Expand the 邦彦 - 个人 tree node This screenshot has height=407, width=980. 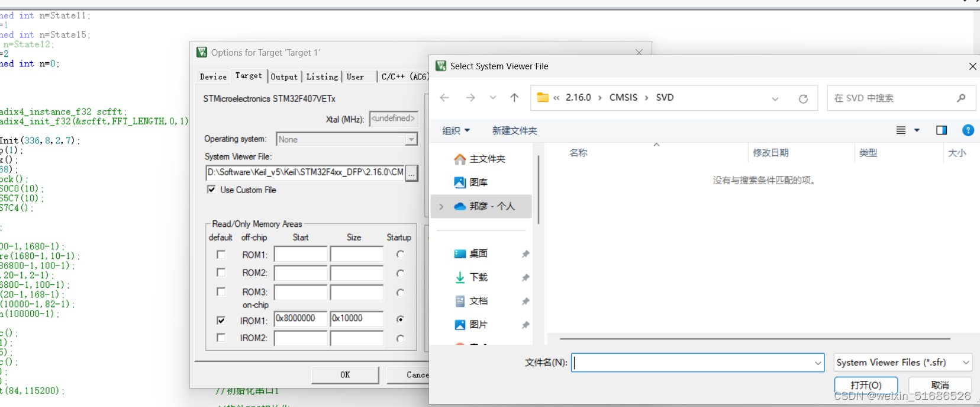(x=441, y=206)
